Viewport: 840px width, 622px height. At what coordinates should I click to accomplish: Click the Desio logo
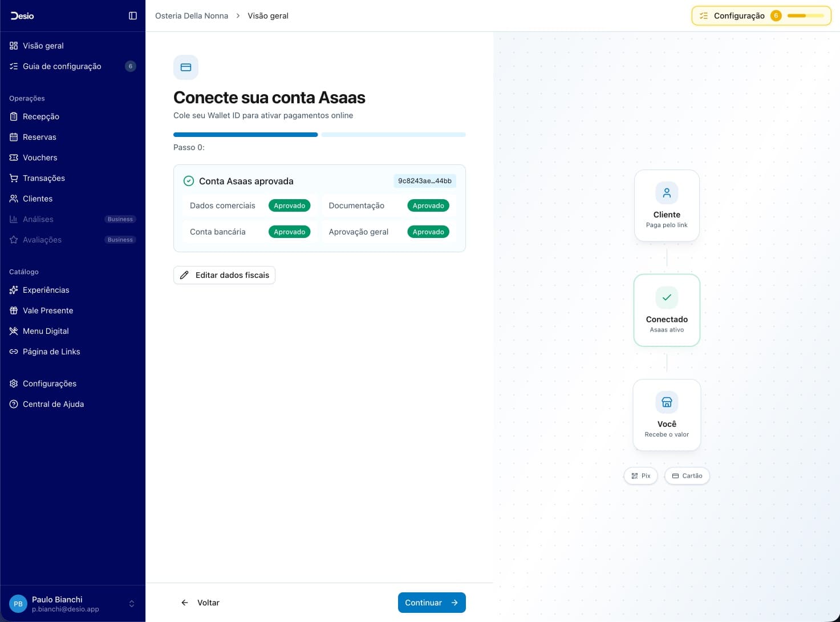[x=22, y=16]
